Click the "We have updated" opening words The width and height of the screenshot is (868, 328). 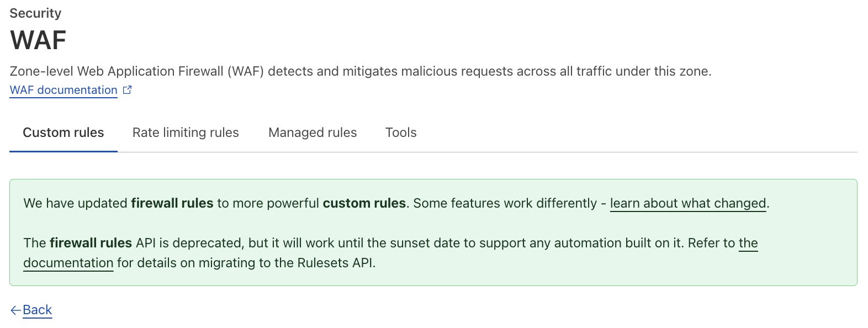(75, 203)
